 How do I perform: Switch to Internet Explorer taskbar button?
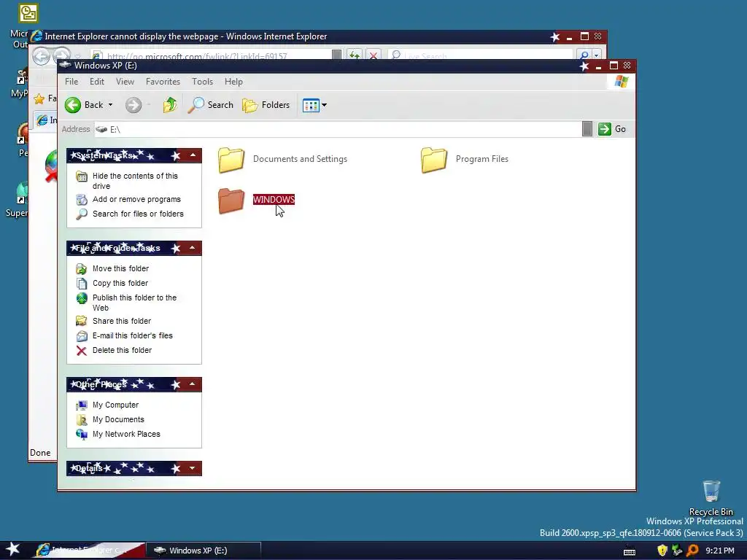click(x=88, y=550)
